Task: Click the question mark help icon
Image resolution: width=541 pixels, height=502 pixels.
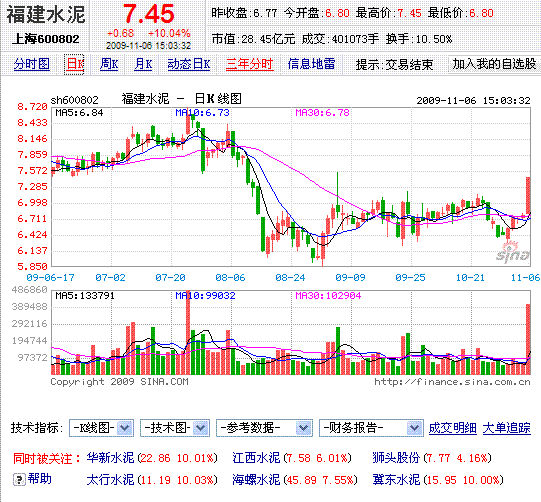Action: click(19, 479)
